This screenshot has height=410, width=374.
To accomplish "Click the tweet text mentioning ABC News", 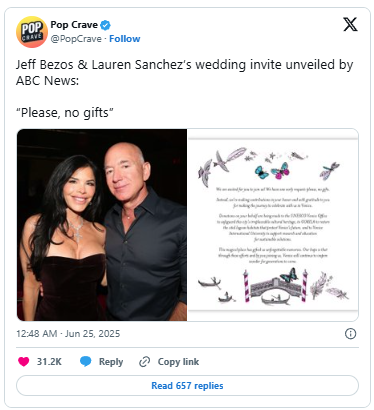I will 184,72.
